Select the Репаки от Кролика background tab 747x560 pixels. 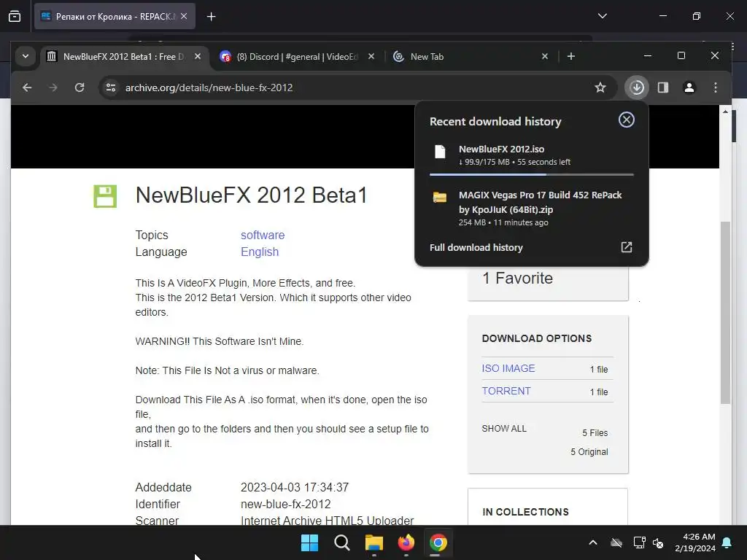coord(115,16)
